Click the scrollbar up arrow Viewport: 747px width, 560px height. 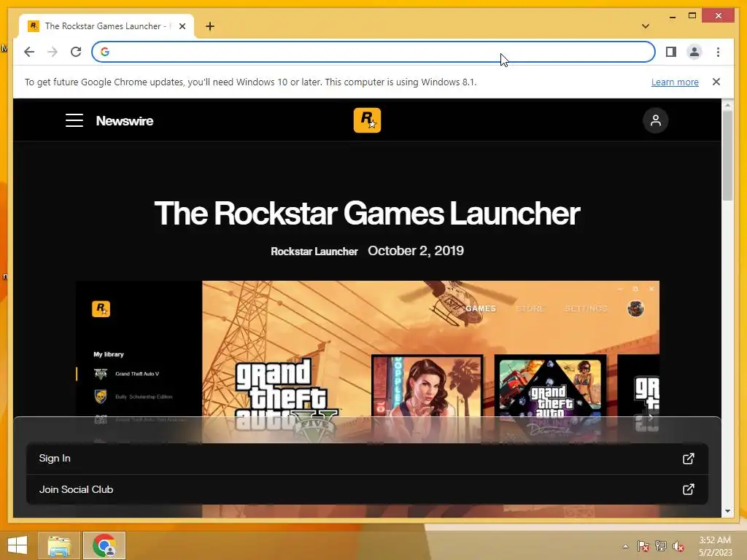pyautogui.click(x=727, y=104)
